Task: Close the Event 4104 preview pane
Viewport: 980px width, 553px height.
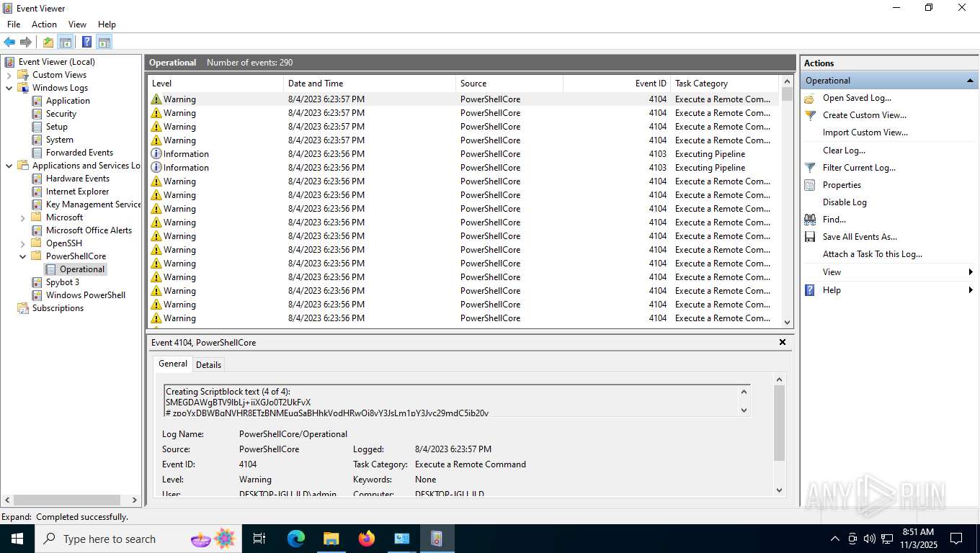Action: pyautogui.click(x=783, y=342)
